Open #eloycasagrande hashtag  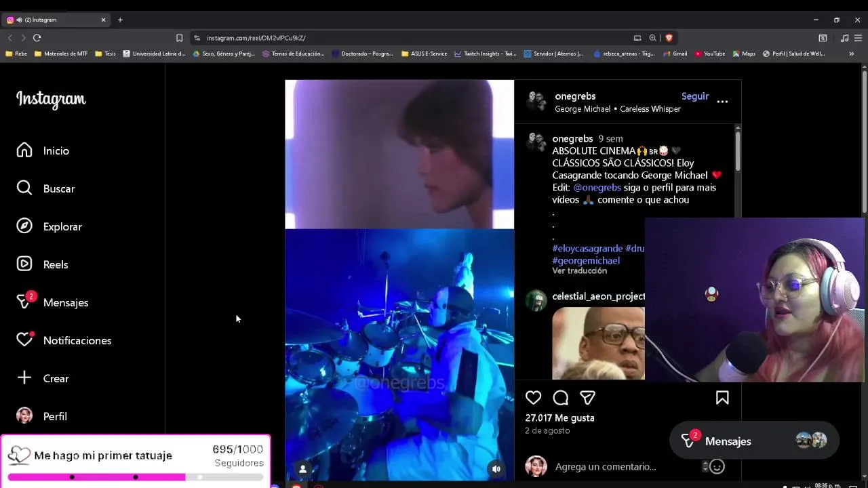click(x=587, y=248)
